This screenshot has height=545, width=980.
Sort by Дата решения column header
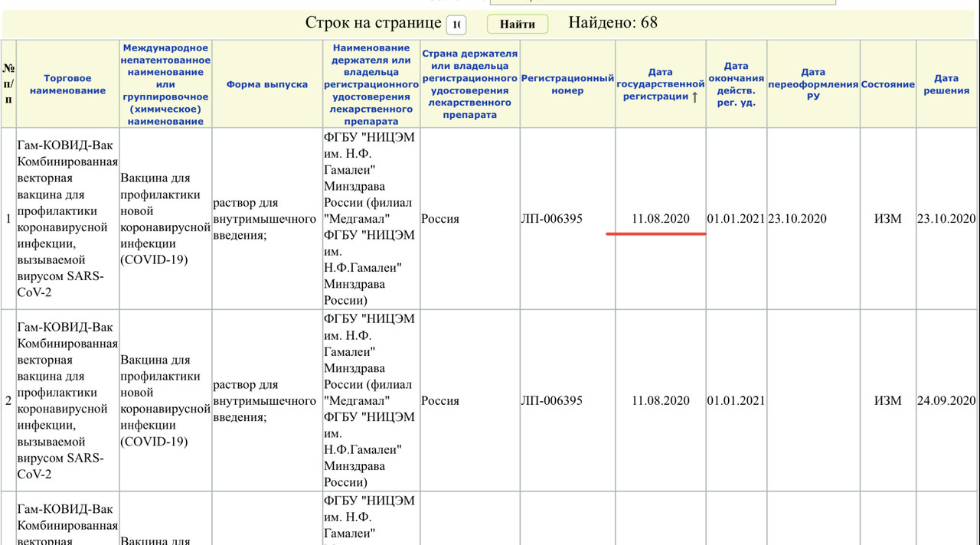tap(946, 84)
